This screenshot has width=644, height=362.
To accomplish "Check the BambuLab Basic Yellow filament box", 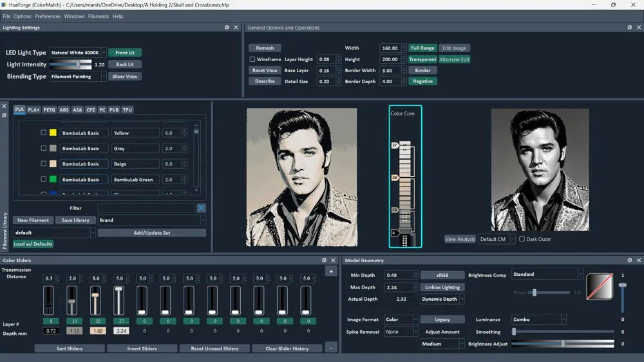I will pos(44,133).
